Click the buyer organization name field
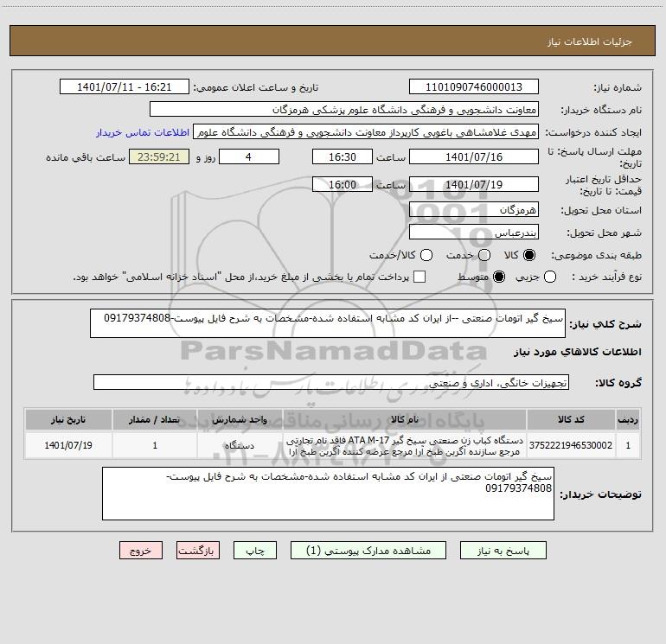The image size is (666, 644). tap(344, 110)
